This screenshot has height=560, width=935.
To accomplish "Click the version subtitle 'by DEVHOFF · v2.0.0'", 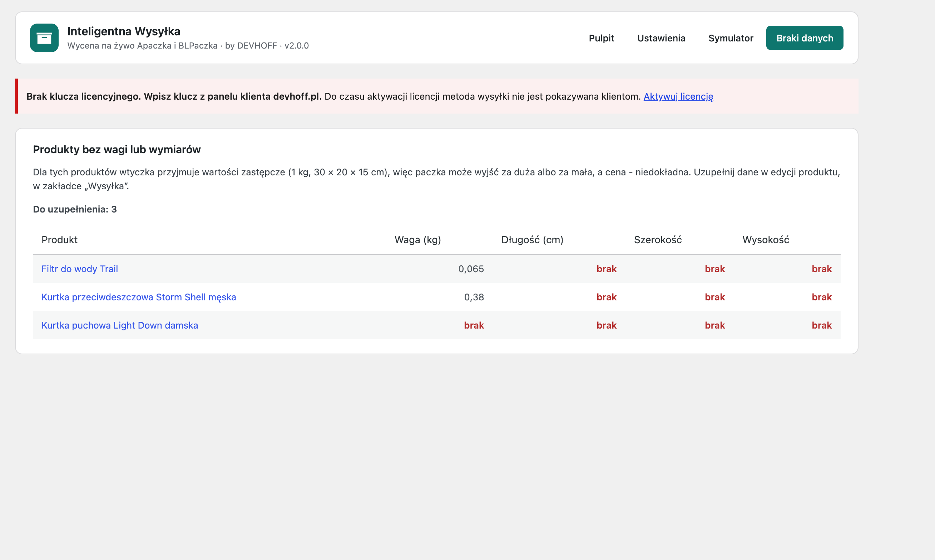I will tap(267, 46).
